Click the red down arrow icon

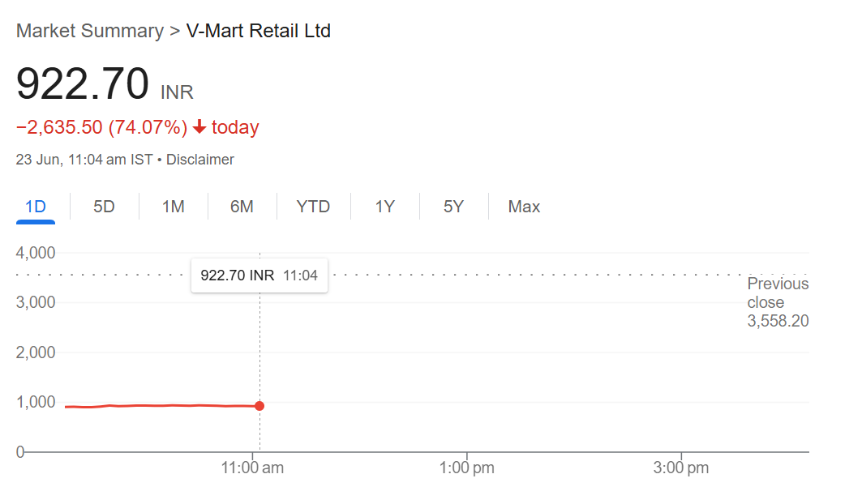point(199,127)
